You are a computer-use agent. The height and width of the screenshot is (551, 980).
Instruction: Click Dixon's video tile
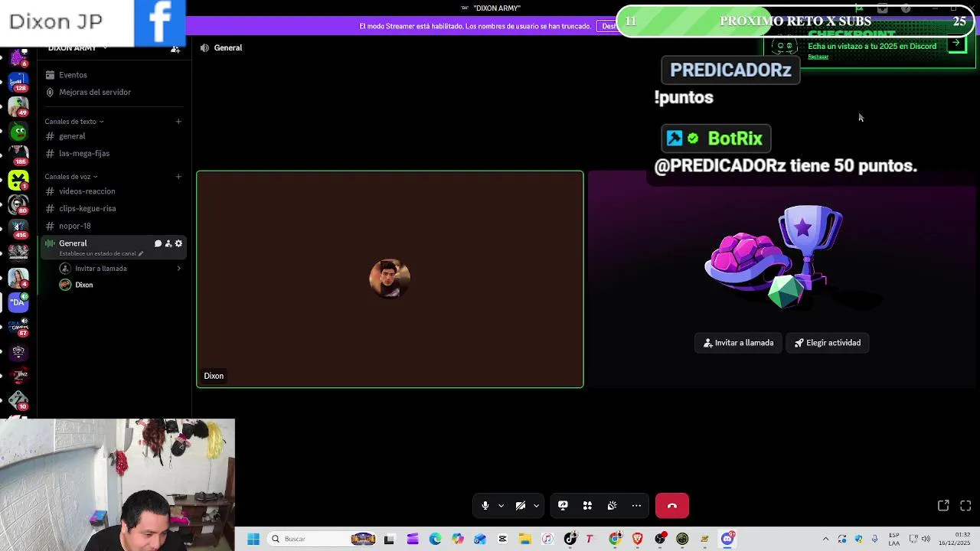tap(390, 279)
